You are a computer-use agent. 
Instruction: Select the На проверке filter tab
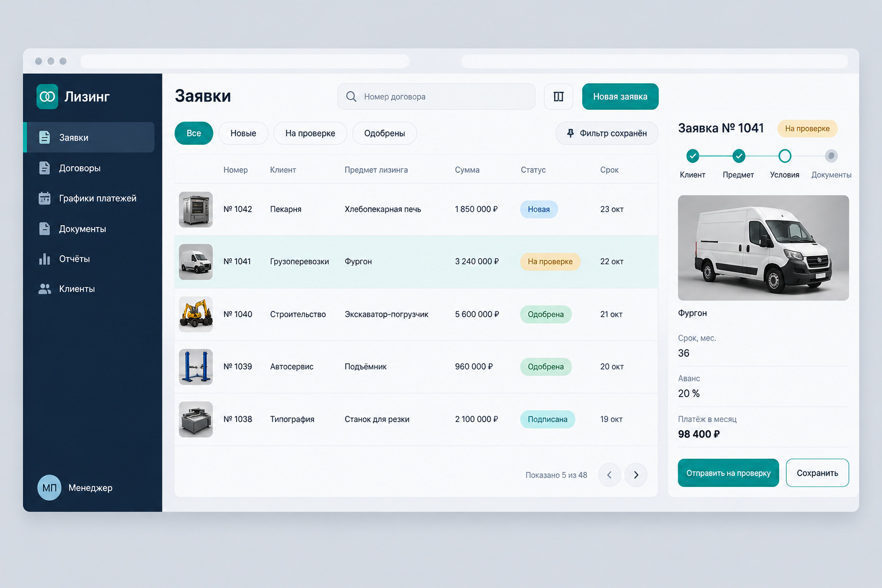coord(310,133)
